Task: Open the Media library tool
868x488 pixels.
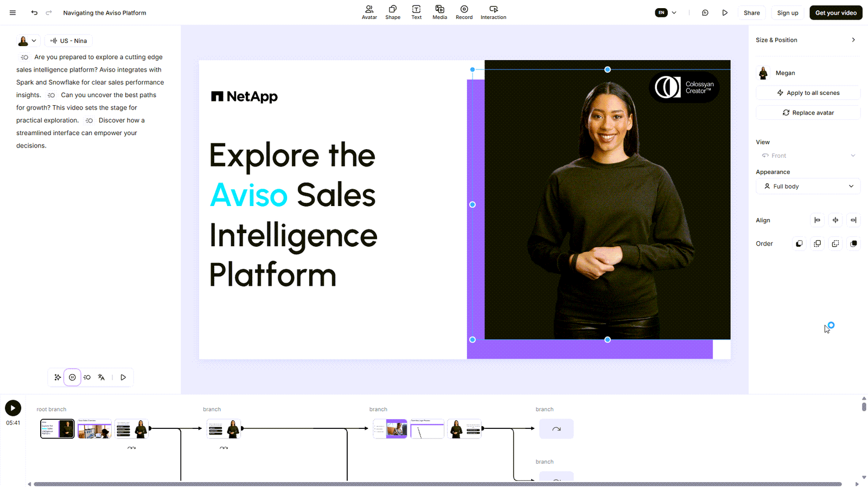Action: pos(439,12)
